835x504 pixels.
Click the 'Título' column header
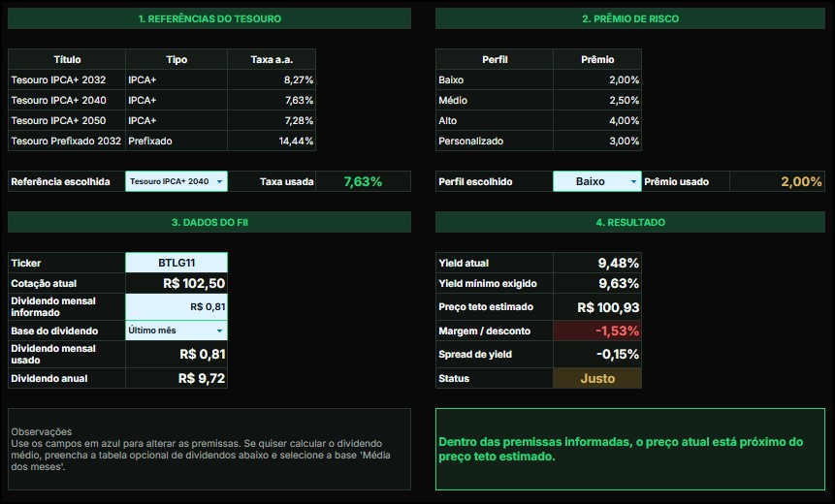pos(67,59)
